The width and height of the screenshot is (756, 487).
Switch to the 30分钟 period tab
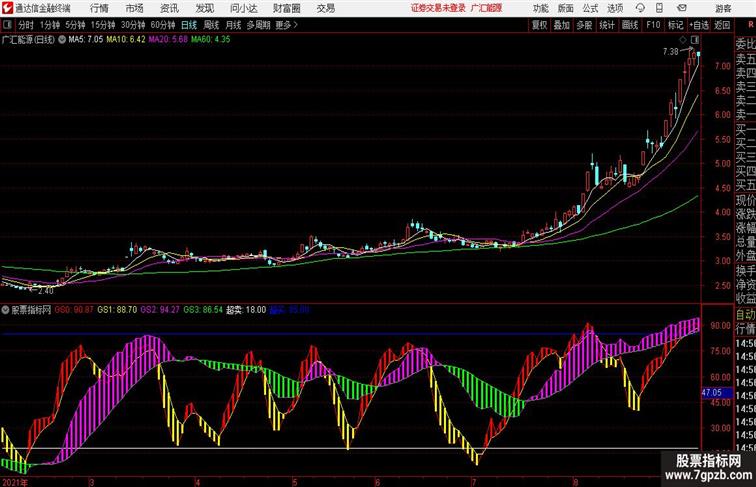[133, 25]
